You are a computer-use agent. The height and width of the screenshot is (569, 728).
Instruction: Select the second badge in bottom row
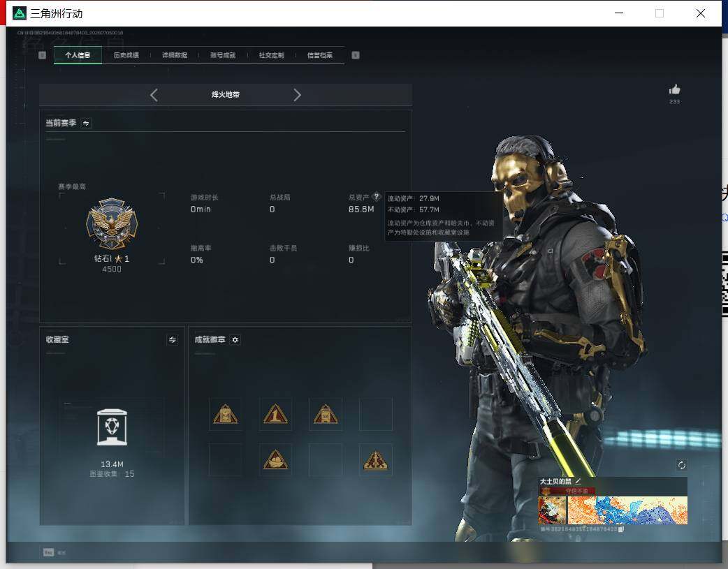click(275, 459)
